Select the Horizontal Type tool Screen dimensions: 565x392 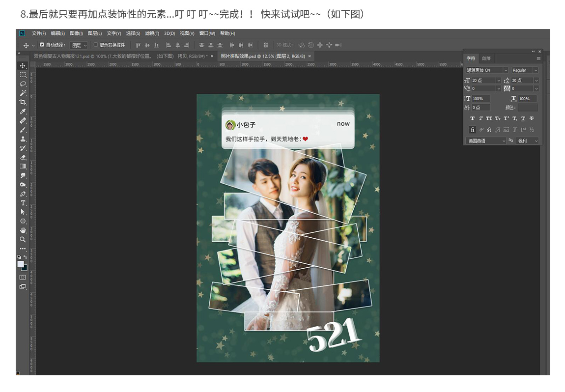point(23,203)
